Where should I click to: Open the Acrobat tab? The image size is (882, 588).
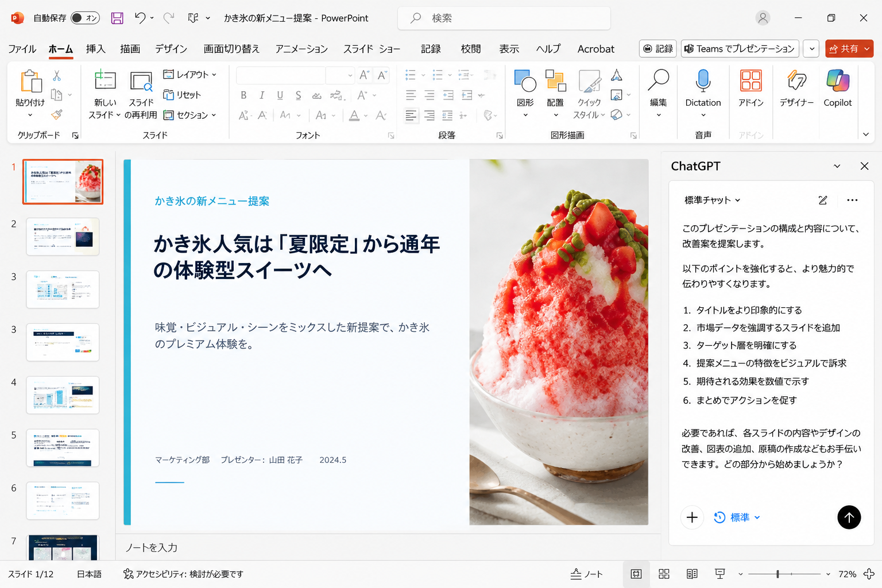point(596,49)
